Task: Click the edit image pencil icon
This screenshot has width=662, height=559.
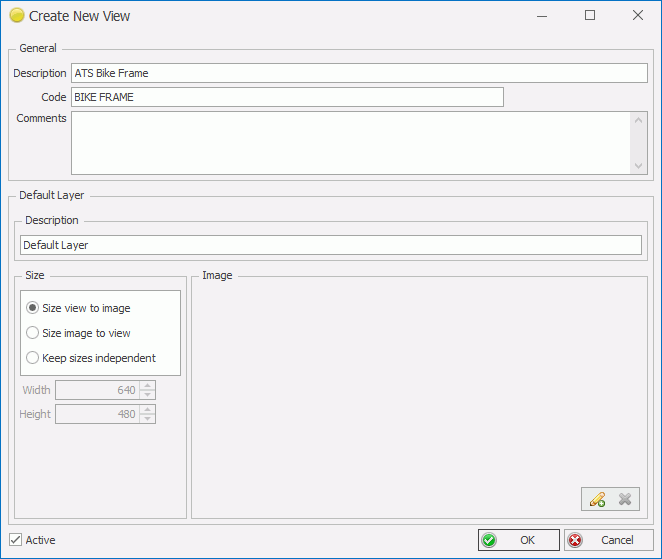Action: 597,499
